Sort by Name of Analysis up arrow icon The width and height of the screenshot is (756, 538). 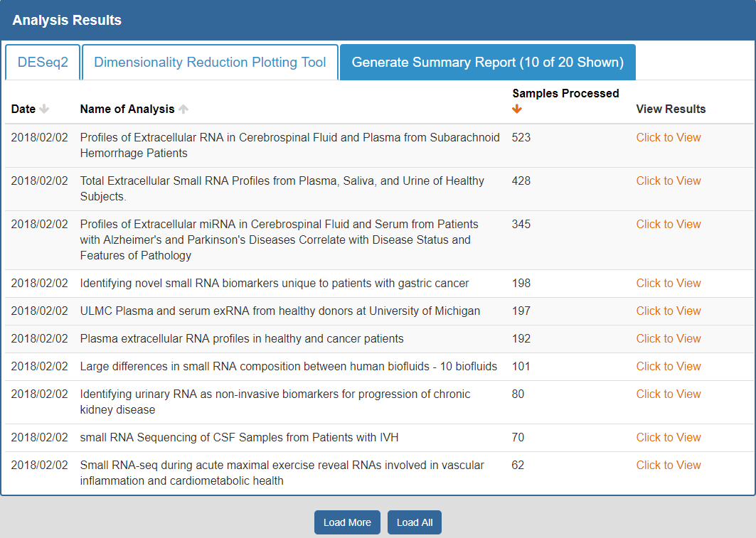(x=183, y=109)
